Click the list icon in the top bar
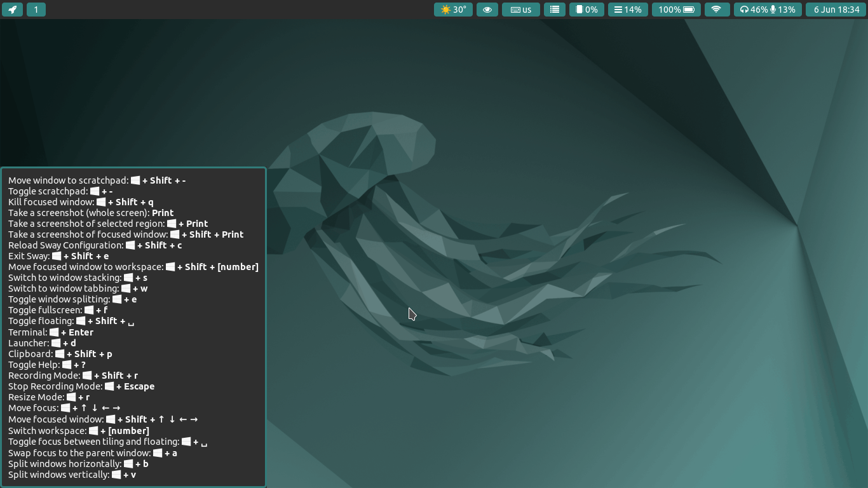This screenshot has width=868, height=488. (555, 10)
